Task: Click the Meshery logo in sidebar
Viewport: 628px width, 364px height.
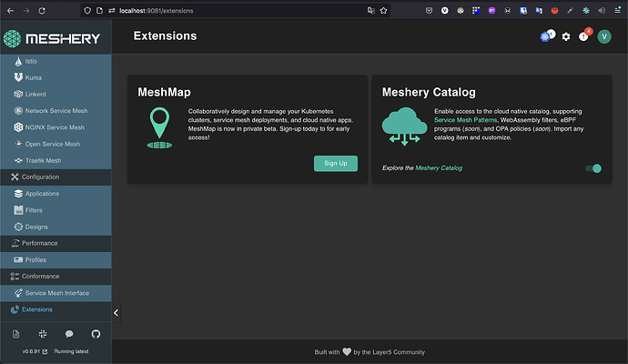Action: tap(52, 39)
